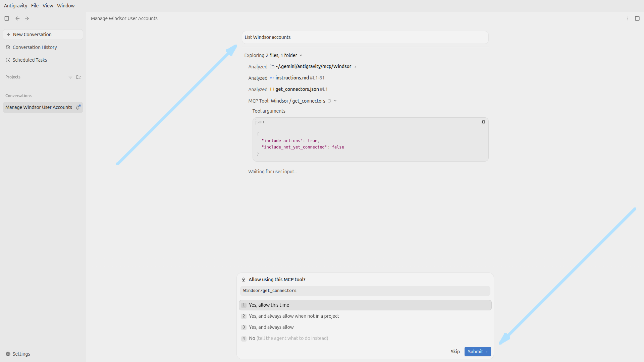Submit the MCP tool permission choice
Screen dimensions: 644x362
[477, 352]
